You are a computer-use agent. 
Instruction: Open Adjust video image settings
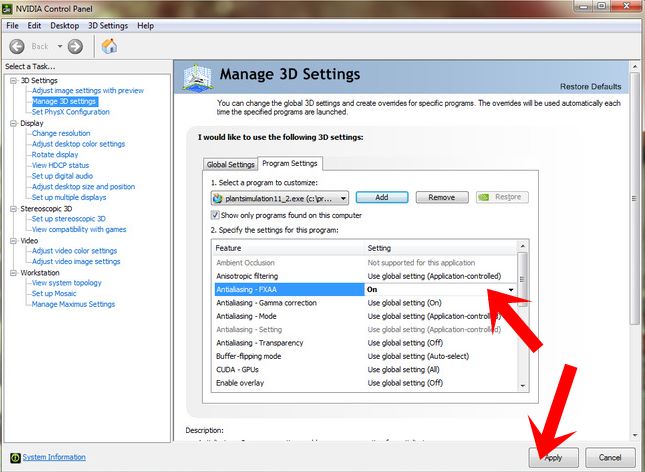click(x=76, y=262)
